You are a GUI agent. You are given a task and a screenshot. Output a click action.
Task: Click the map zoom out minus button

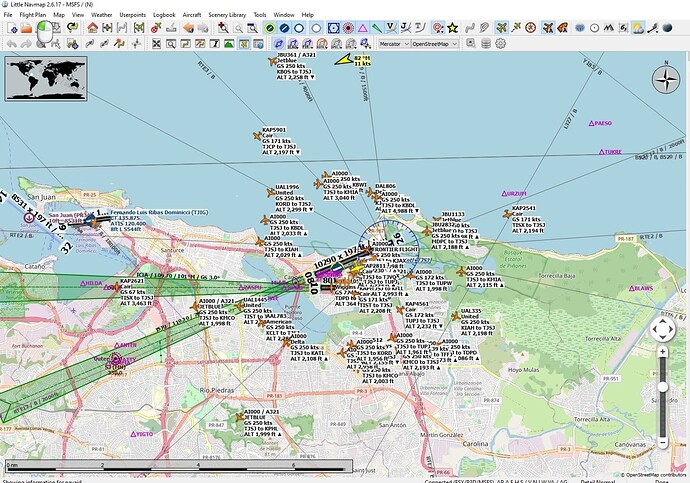(662, 442)
